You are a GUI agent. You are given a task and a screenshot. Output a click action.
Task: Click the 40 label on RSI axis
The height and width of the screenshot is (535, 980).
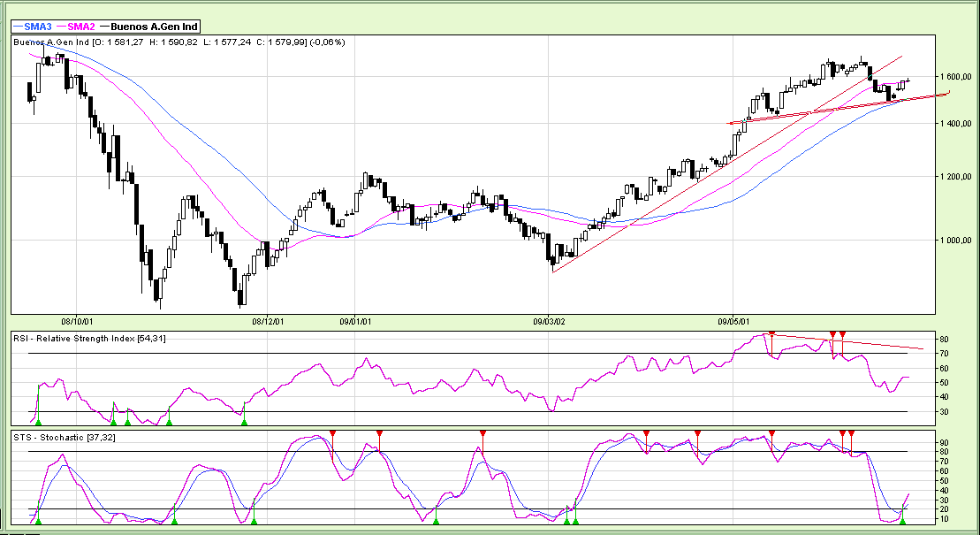945,397
